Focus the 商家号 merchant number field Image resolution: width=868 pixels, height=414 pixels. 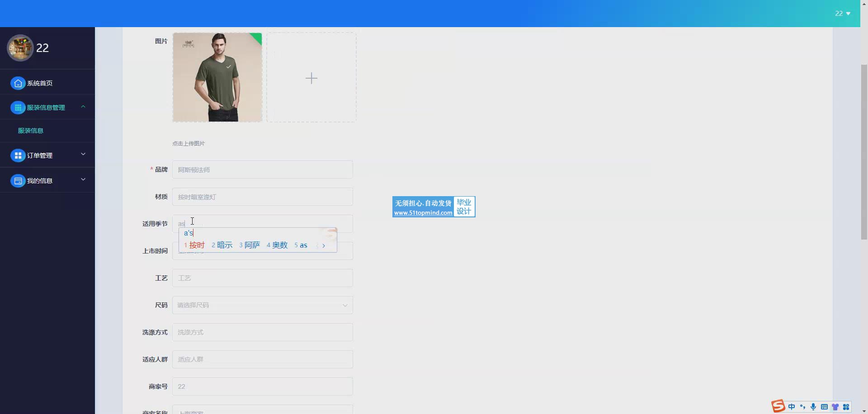[x=263, y=386]
